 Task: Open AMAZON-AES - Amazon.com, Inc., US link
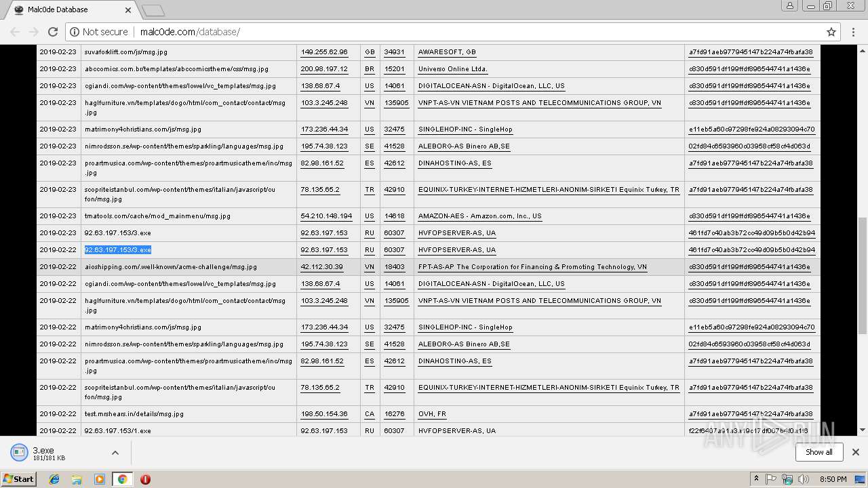(480, 216)
